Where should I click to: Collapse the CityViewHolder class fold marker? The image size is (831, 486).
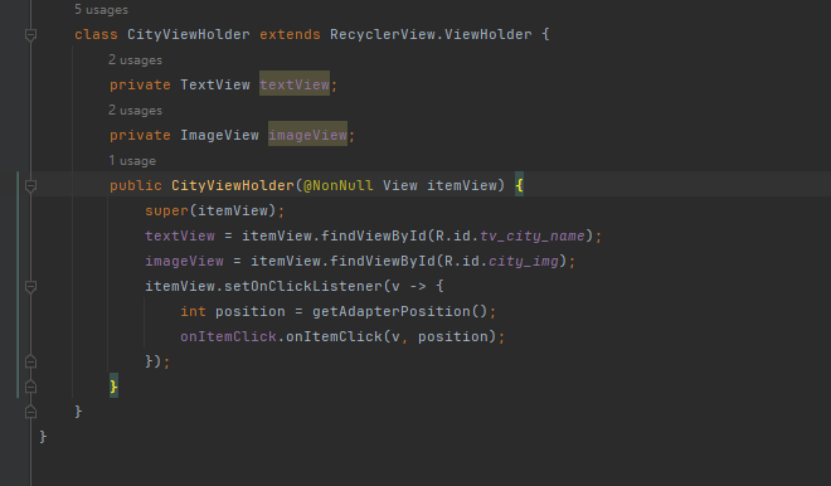click(31, 35)
